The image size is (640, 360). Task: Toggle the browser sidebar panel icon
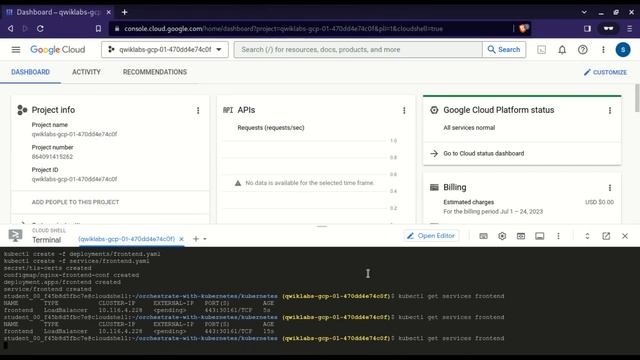tap(587, 29)
